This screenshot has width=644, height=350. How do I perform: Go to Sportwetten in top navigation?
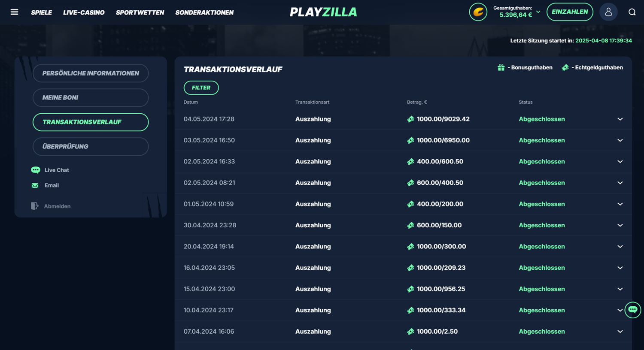(x=140, y=12)
